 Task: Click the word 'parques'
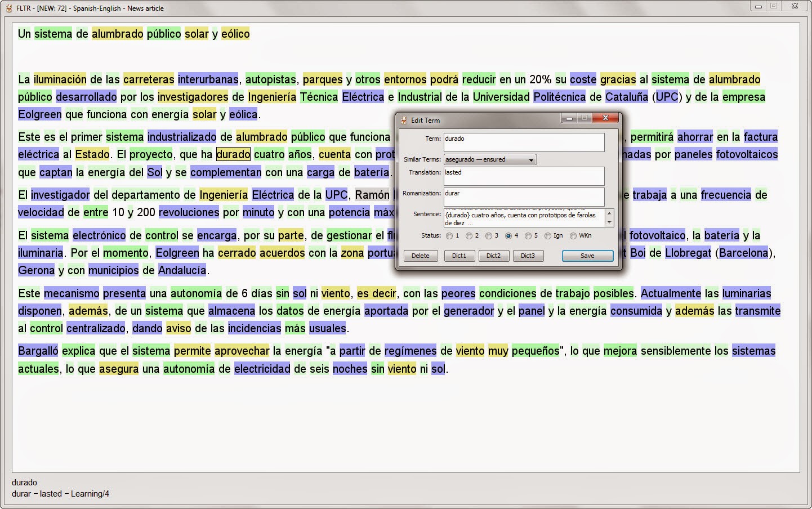click(323, 79)
